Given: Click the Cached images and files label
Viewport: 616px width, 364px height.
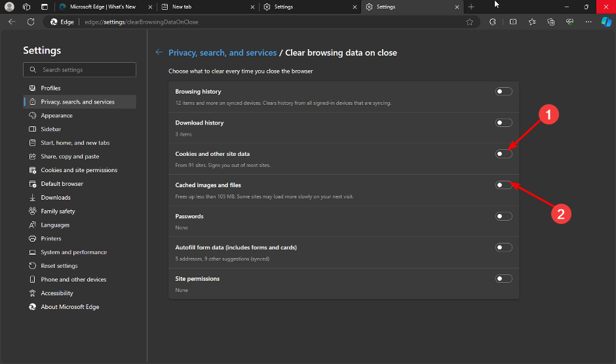Looking at the screenshot, I should click(208, 185).
